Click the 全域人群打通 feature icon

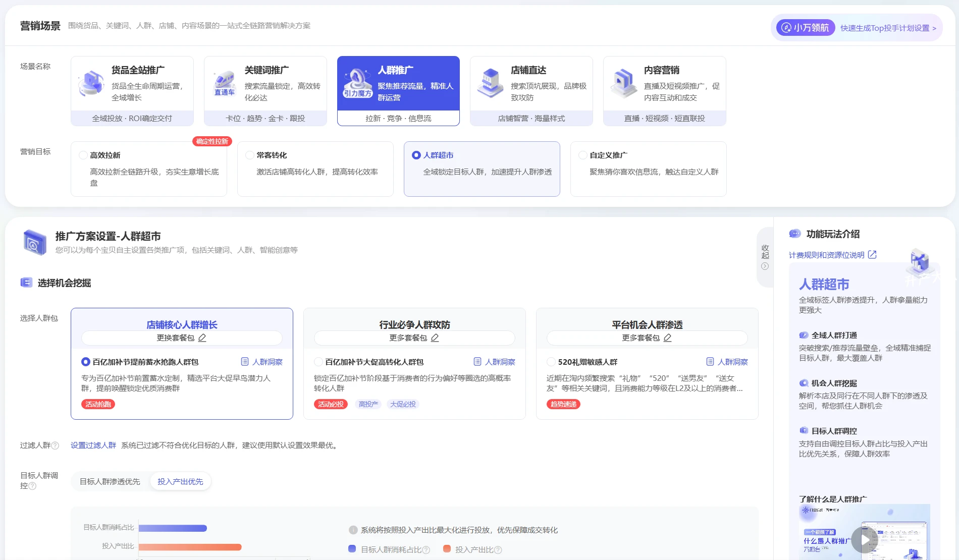[x=804, y=335]
